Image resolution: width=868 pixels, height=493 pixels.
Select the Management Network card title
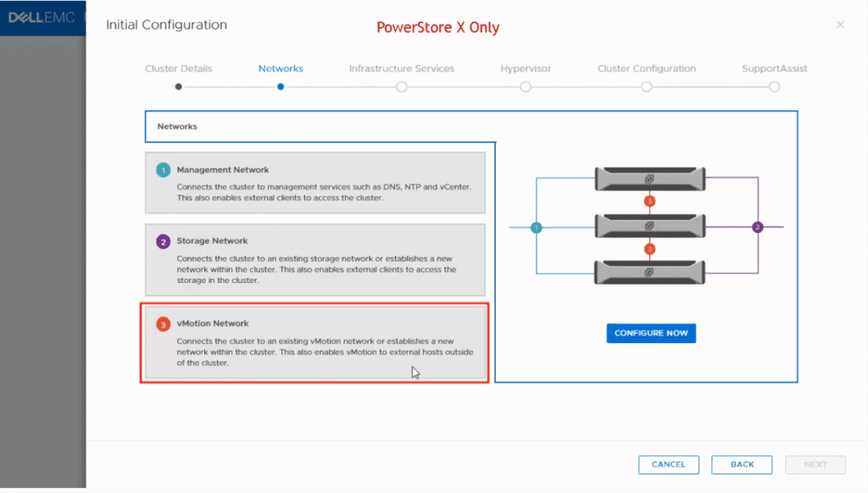click(223, 170)
